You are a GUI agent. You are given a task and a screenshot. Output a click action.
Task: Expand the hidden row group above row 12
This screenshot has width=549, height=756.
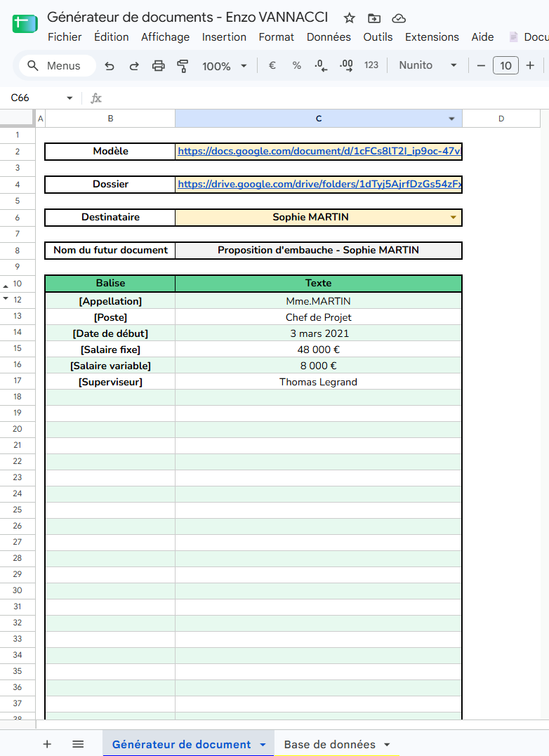6,286
